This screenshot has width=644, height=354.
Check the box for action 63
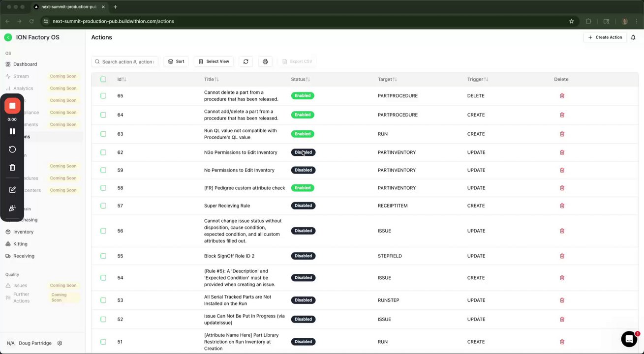pyautogui.click(x=103, y=134)
